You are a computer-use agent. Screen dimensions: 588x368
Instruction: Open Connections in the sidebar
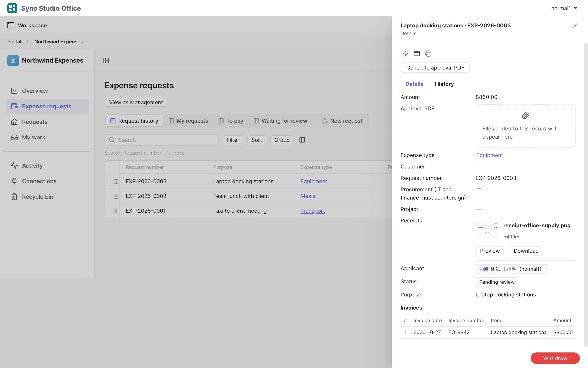tap(47, 181)
